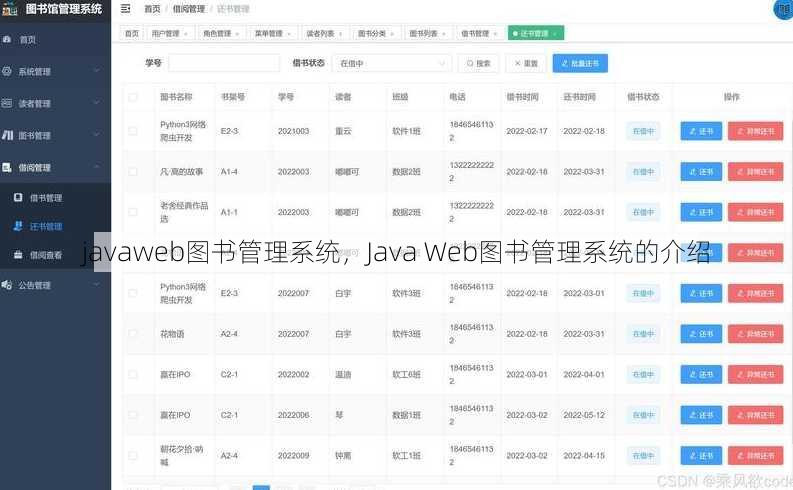The height and width of the screenshot is (490, 793).
Task: Click the 借书管理 submenu icon
Action: pyautogui.click(x=18, y=197)
